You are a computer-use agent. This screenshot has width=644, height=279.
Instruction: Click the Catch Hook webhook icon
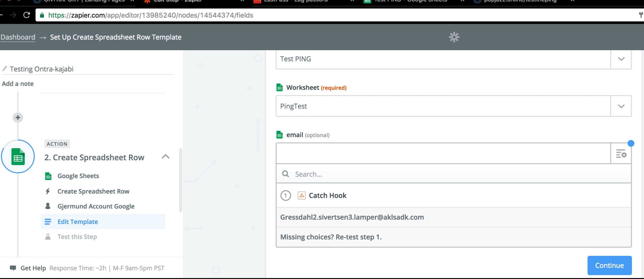click(x=302, y=195)
